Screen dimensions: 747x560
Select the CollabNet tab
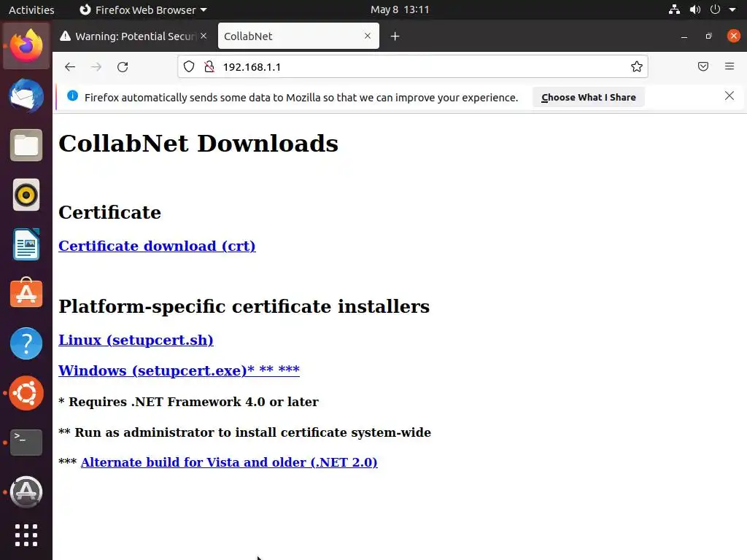(x=298, y=36)
